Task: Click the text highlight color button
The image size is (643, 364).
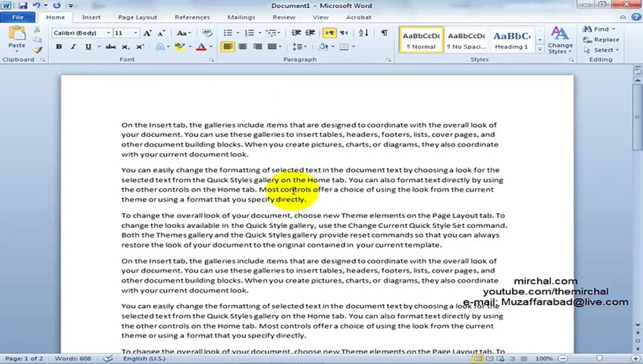Action: [x=179, y=47]
